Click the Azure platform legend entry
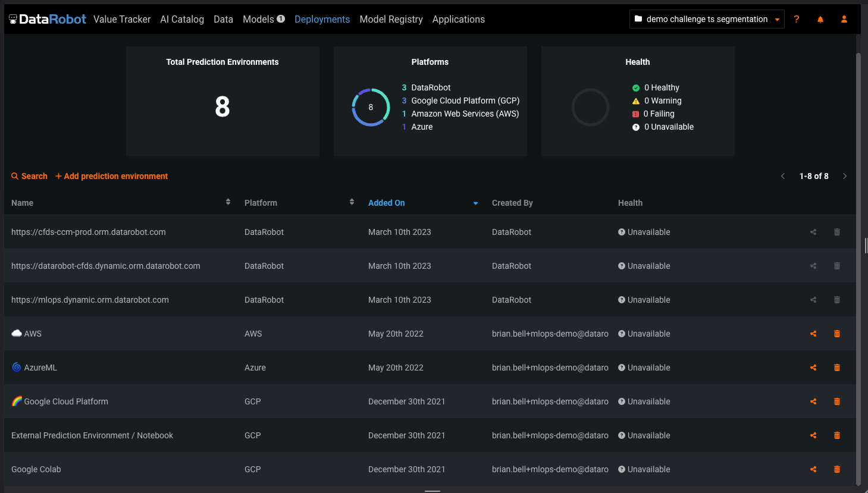This screenshot has width=868, height=493. 417,127
